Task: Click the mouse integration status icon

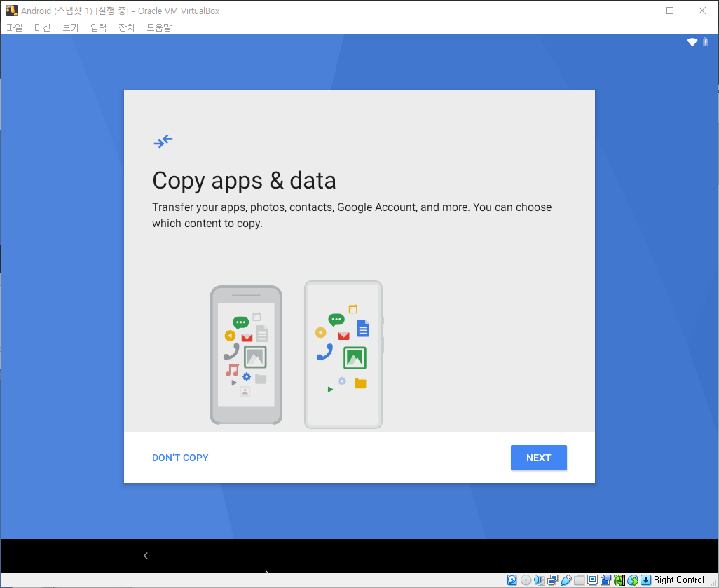Action: pos(633,580)
